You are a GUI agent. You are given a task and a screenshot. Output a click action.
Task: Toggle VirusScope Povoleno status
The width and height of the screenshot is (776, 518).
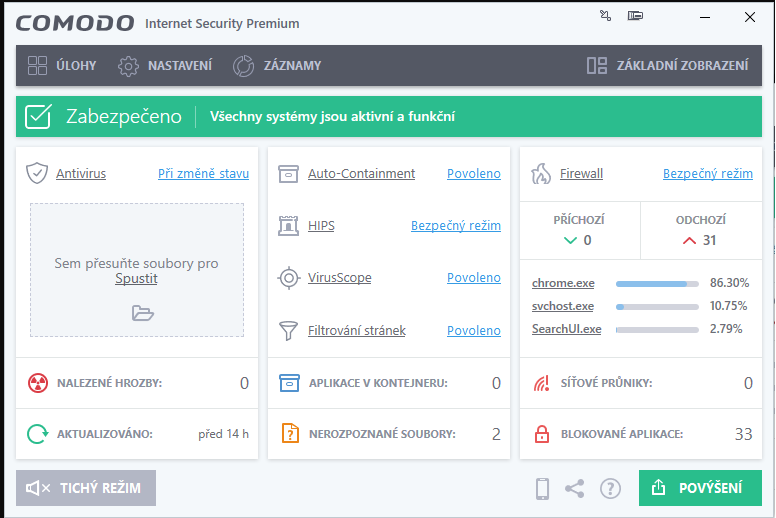tap(473, 277)
